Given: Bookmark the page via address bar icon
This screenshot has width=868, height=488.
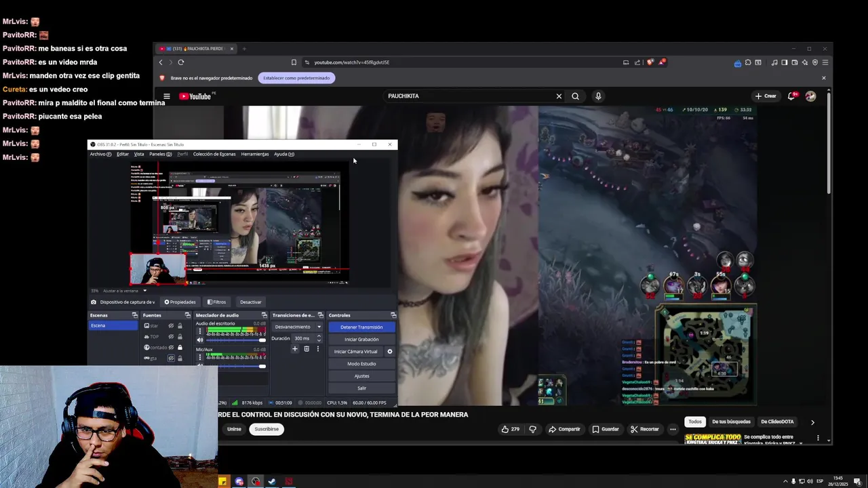Looking at the screenshot, I should tap(294, 62).
